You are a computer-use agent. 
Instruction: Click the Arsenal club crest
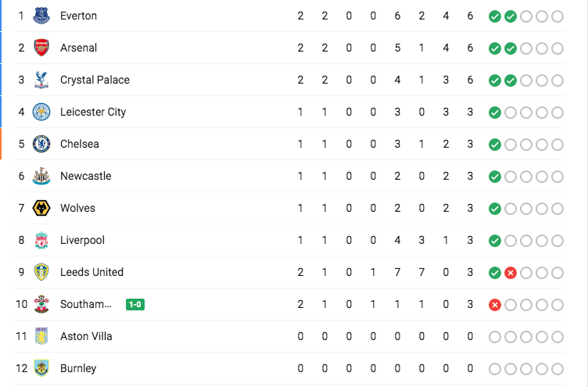41,48
